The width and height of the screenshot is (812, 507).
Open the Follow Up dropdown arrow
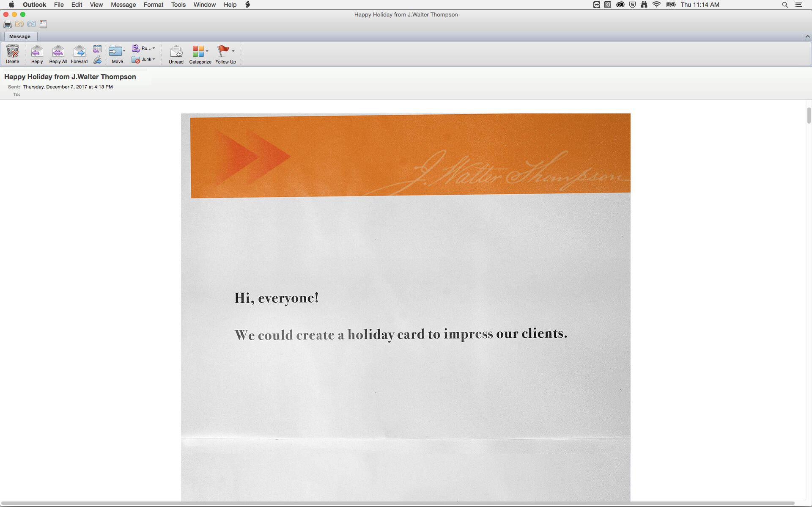pyautogui.click(x=233, y=51)
